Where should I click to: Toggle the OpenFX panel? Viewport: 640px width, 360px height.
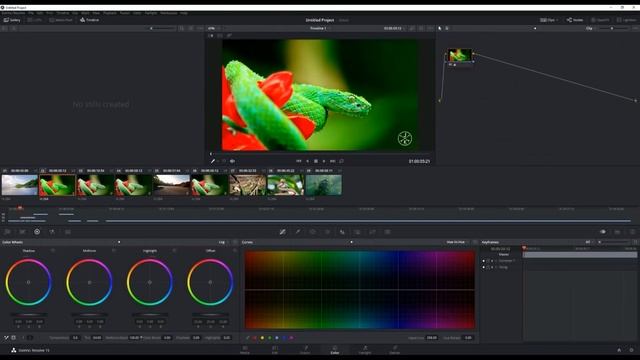600,20
